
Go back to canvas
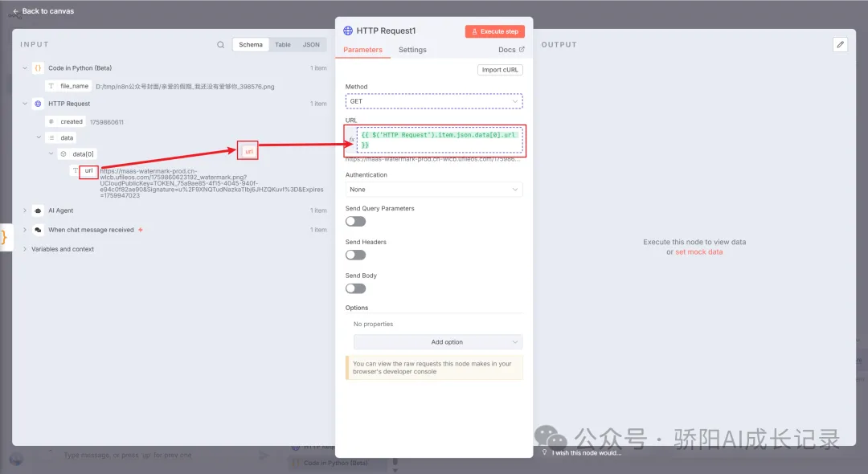click(x=43, y=11)
